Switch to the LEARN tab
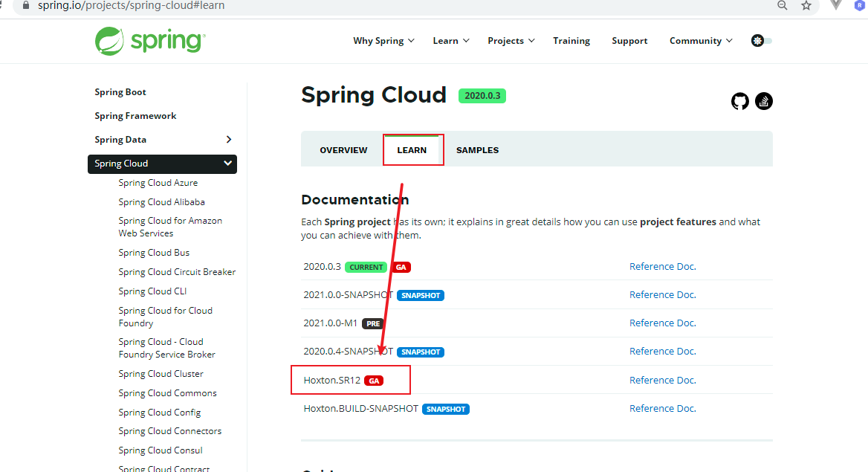The height and width of the screenshot is (472, 868). point(412,150)
